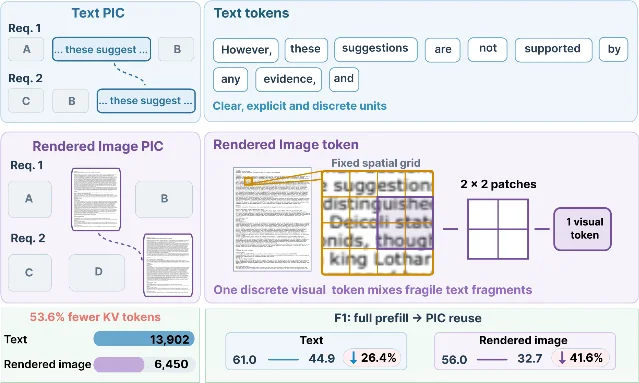Select the 'by' token box
The image size is (639, 383).
[x=613, y=50]
